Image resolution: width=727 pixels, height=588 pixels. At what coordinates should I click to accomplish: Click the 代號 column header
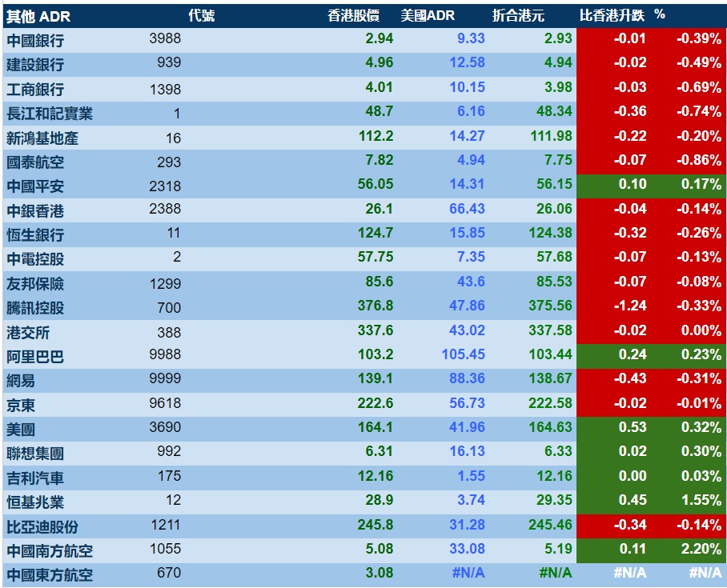tap(202, 16)
